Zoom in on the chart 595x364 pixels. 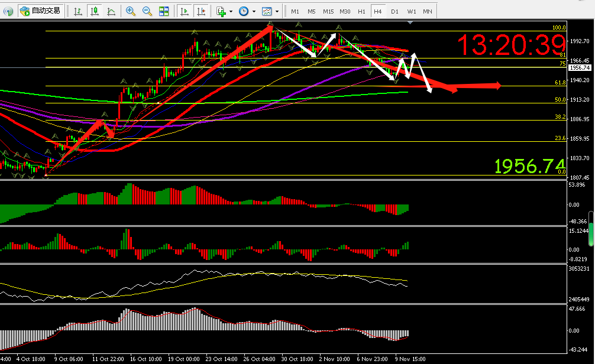tap(131, 11)
